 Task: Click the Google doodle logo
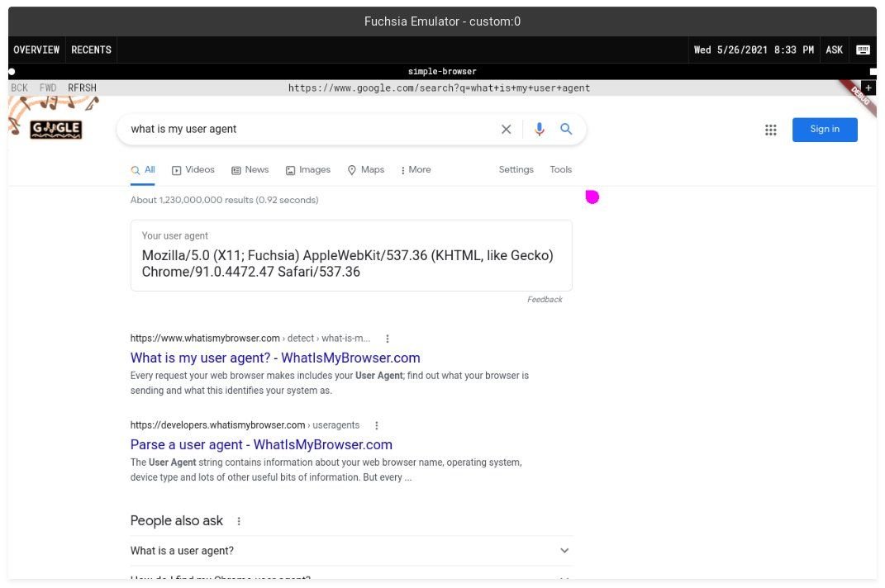(x=55, y=129)
